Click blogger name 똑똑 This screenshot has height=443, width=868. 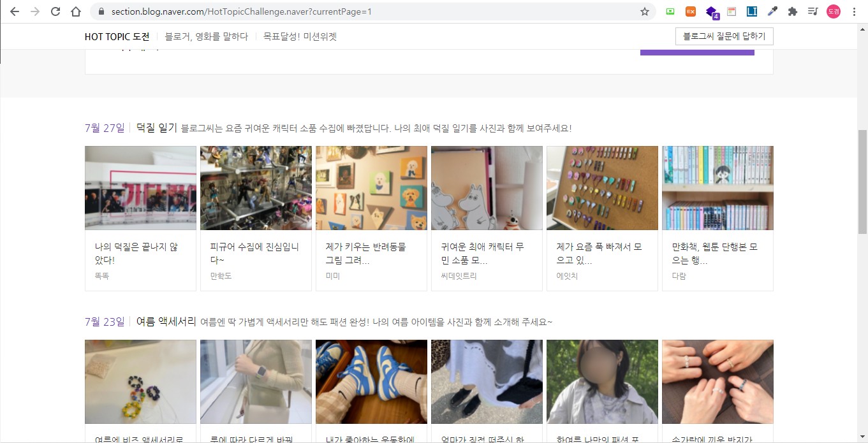(102, 276)
